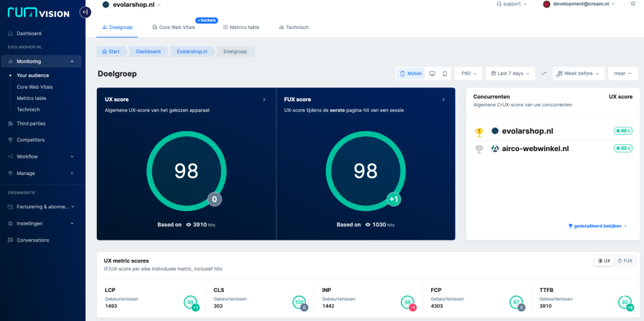Viewport: 644px width, 321px height.
Task: Click the INP score 98 circle
Action: pyautogui.click(x=408, y=303)
